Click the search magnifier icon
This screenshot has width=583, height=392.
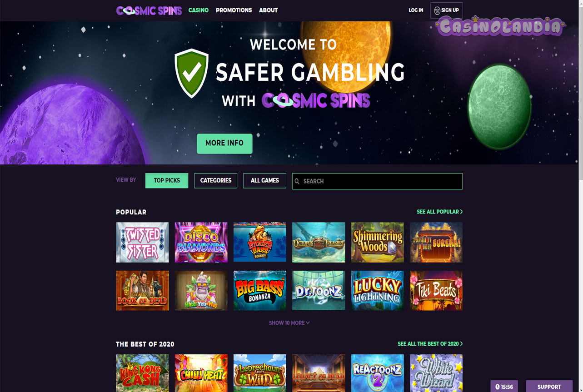click(297, 181)
